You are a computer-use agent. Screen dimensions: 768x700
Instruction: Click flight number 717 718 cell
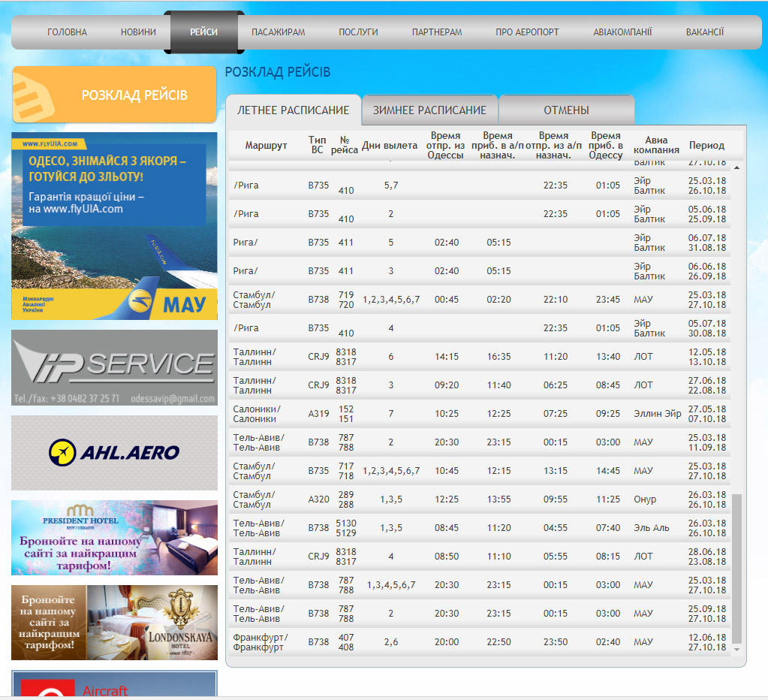tap(346, 471)
